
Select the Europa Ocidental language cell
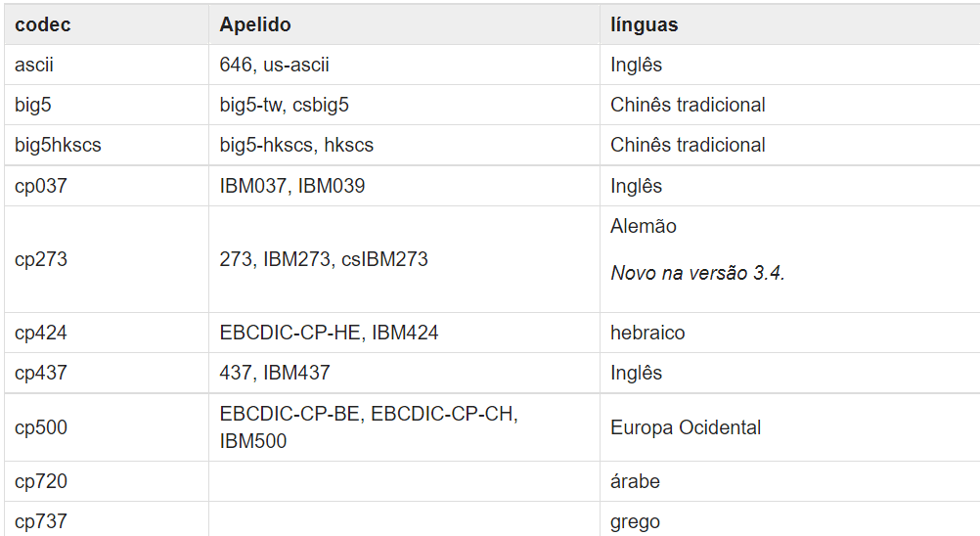(x=789, y=427)
